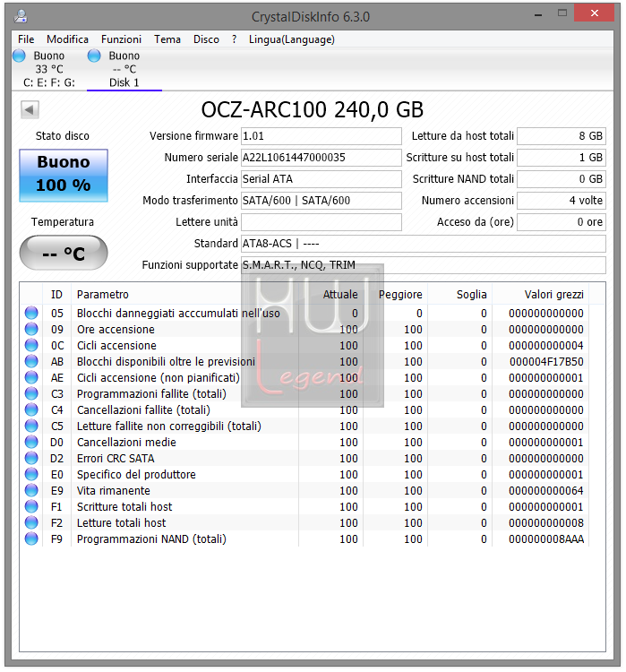626x672 pixels.
Task: Click the status orb for Programmazioni fallite C3
Action: click(31, 393)
